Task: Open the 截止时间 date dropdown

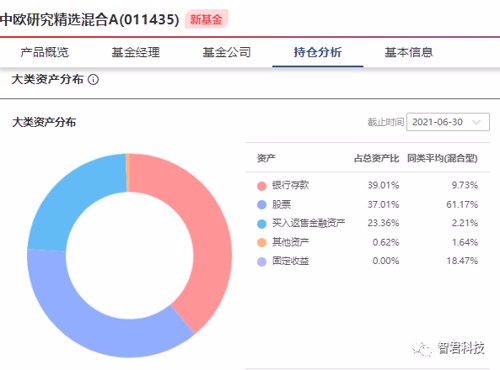Action: (x=448, y=122)
